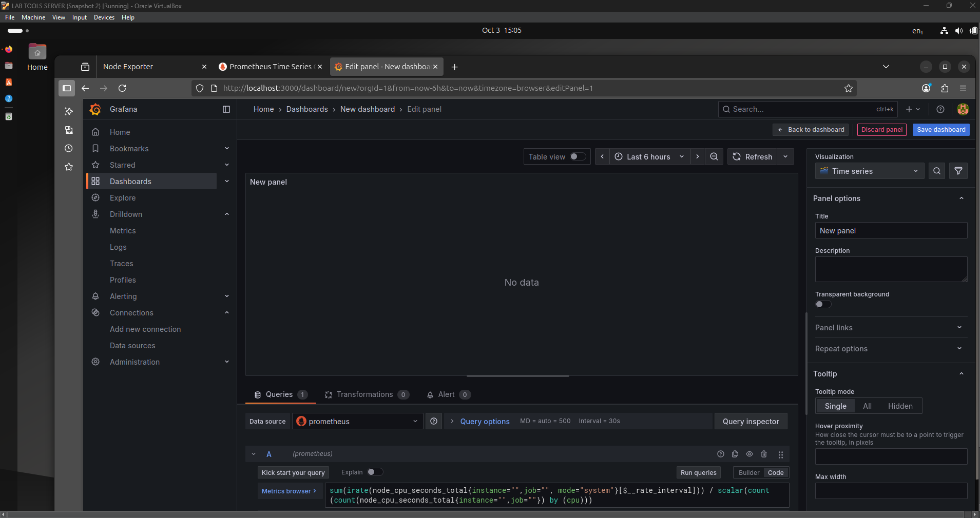Image resolution: width=980 pixels, height=518 pixels.
Task: Click the Grafana search box
Action: pos(808,109)
